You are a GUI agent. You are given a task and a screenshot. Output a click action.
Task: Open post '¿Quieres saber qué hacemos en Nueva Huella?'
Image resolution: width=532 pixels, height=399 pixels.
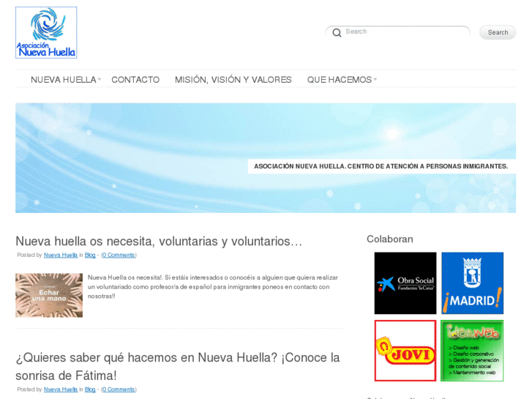coord(177,366)
